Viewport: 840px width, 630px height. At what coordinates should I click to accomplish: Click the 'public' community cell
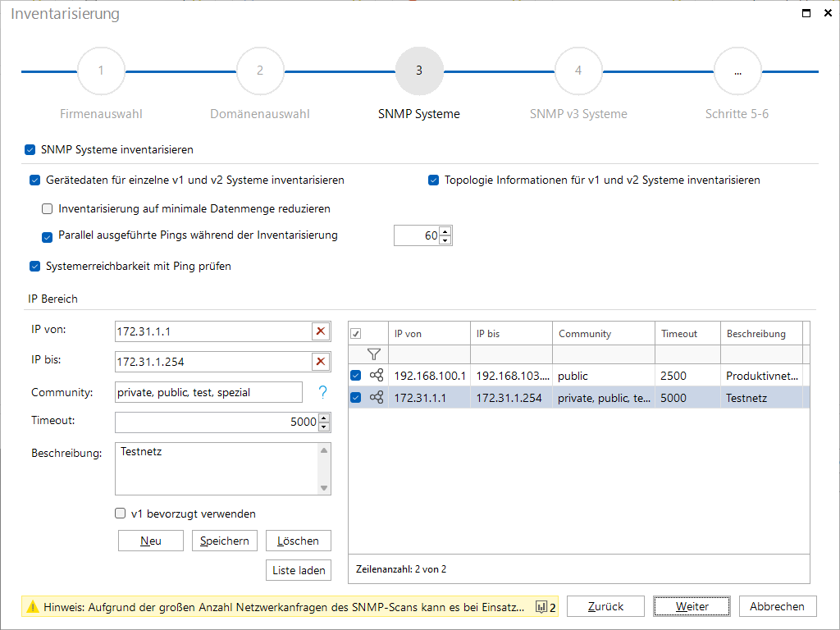[604, 376]
